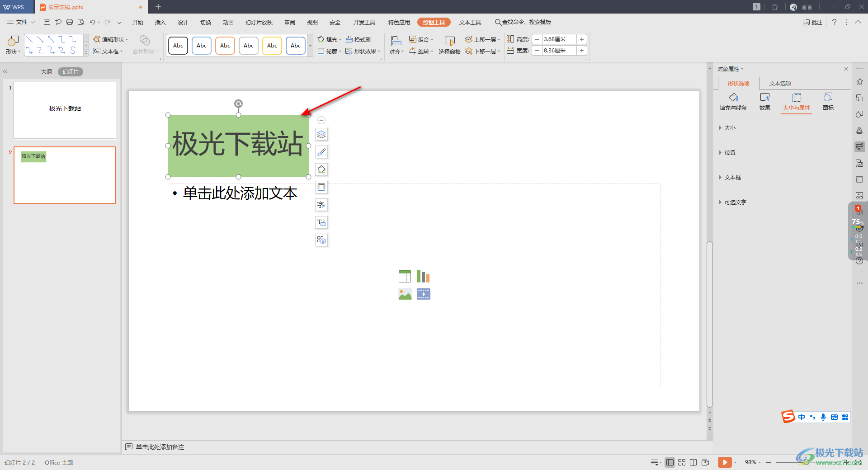Image resolution: width=868 pixels, height=470 pixels.
Task: Select slide 1 thumbnail
Action: [65, 110]
